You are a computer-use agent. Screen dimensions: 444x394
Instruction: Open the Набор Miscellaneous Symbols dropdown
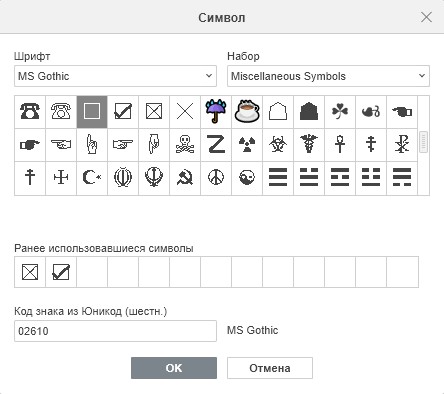point(328,76)
